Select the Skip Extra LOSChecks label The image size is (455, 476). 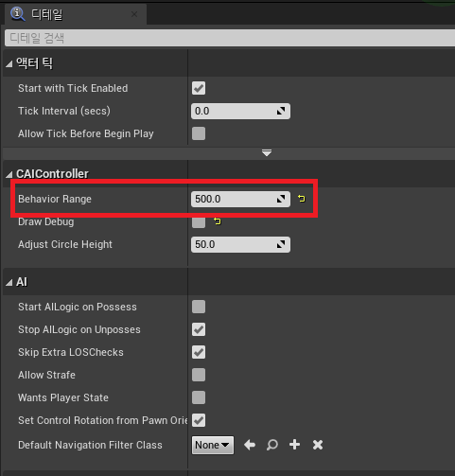[x=71, y=352]
